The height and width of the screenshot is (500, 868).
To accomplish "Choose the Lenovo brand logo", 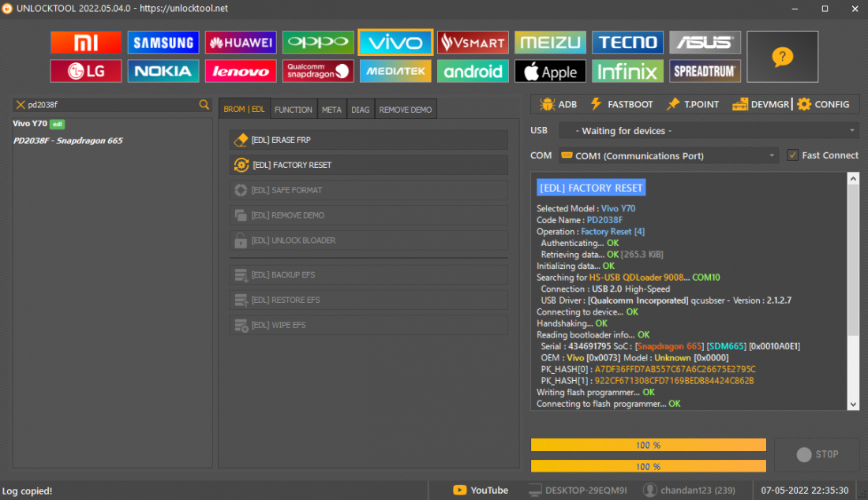I will 241,71.
